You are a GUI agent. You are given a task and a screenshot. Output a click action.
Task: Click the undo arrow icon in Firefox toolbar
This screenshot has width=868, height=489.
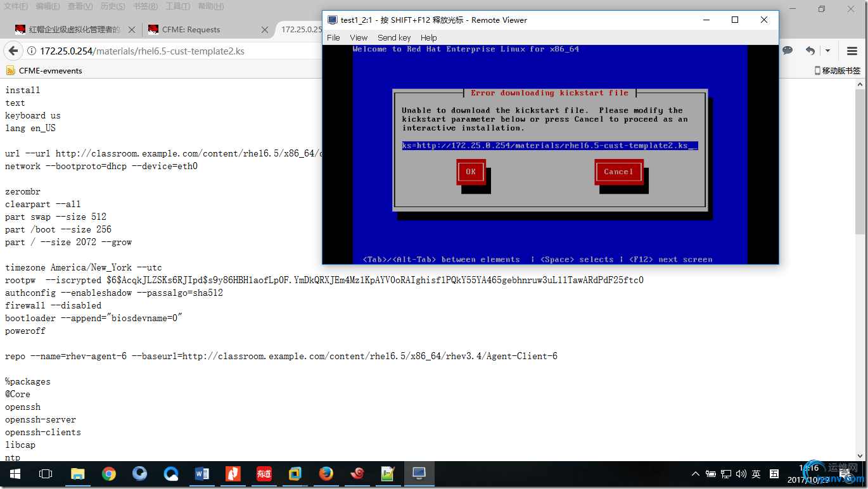[810, 51]
